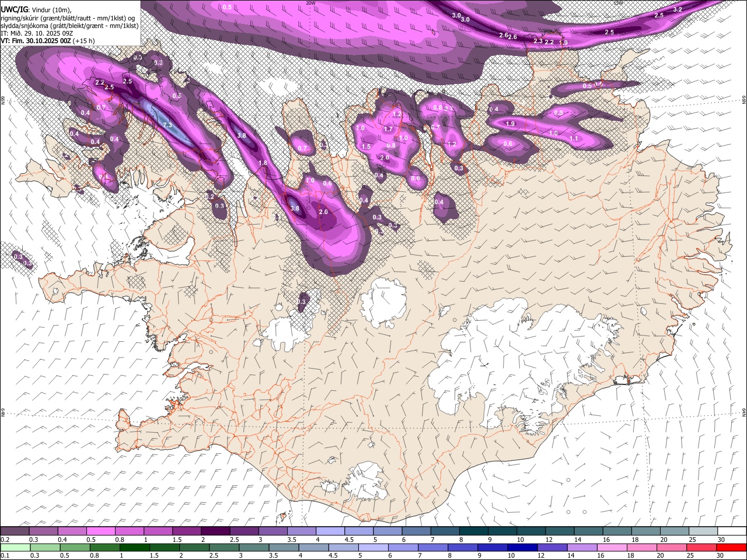
Task: Click the "rigning/skúrir" legend description line
Action: 67,18
